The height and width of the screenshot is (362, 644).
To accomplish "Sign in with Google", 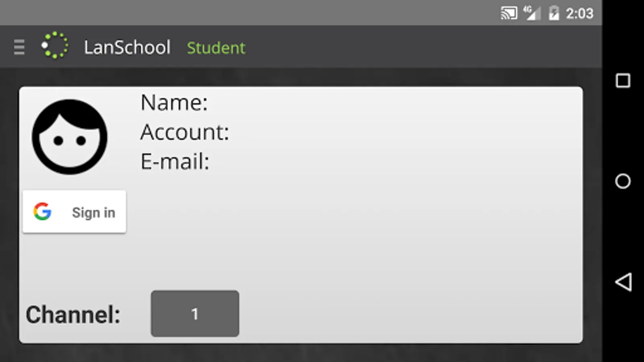I will tap(74, 212).
